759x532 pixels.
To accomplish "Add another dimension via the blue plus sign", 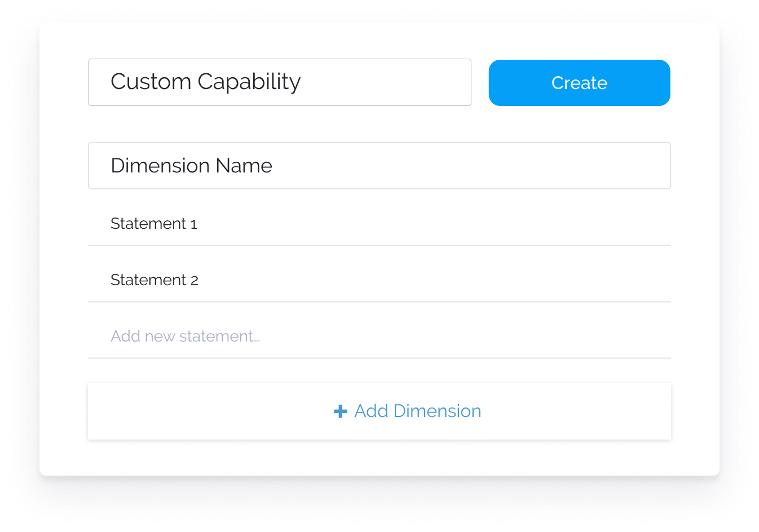I will [x=341, y=411].
